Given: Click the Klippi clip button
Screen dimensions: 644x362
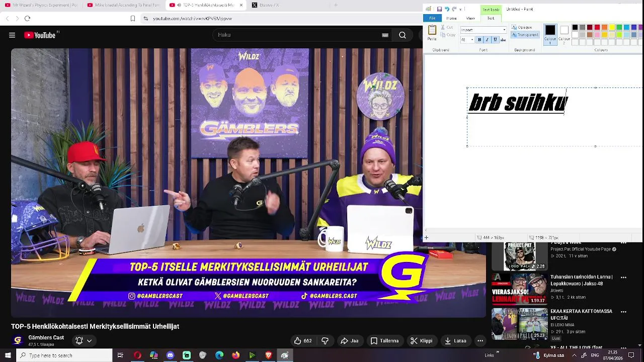Looking at the screenshot, I should click(x=421, y=341).
